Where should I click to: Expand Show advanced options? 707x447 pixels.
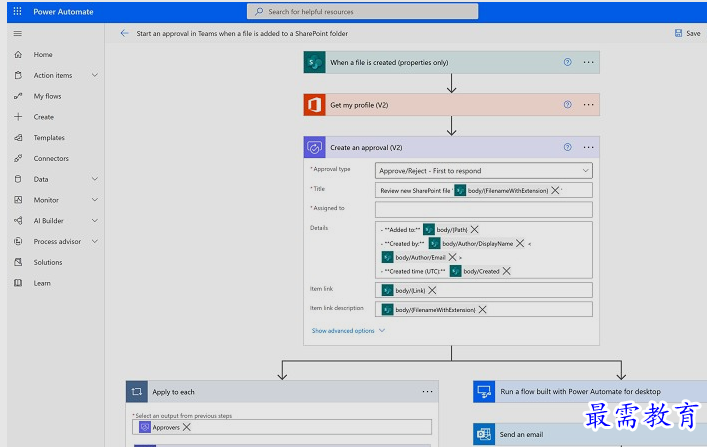(x=348, y=331)
